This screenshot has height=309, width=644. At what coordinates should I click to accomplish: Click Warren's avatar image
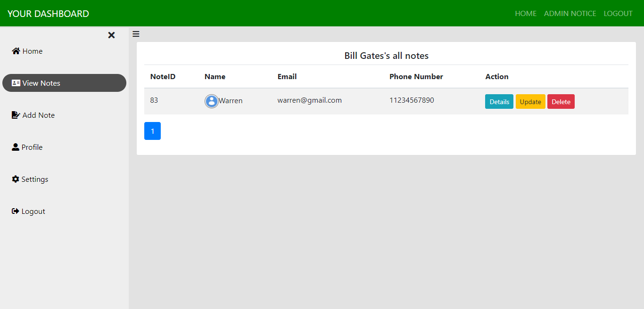click(212, 101)
